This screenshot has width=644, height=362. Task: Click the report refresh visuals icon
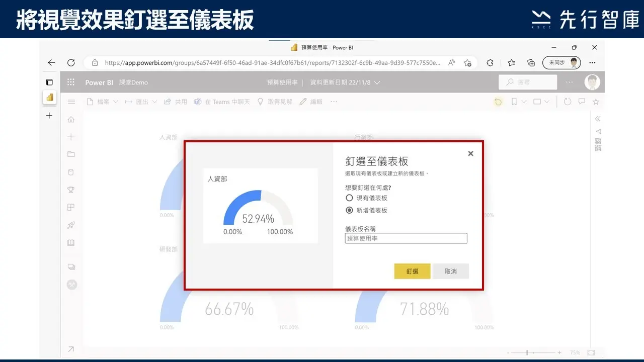click(x=568, y=102)
